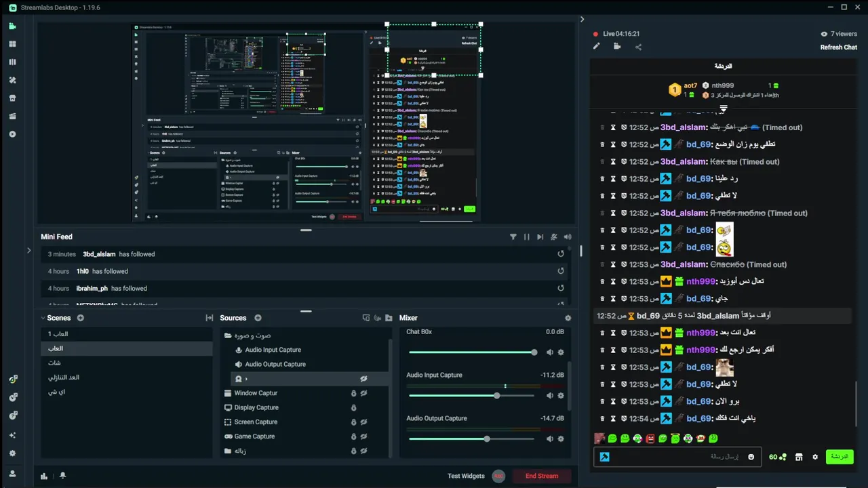
Task: Open settings gear for Chat B0x audio
Action: [x=561, y=352]
